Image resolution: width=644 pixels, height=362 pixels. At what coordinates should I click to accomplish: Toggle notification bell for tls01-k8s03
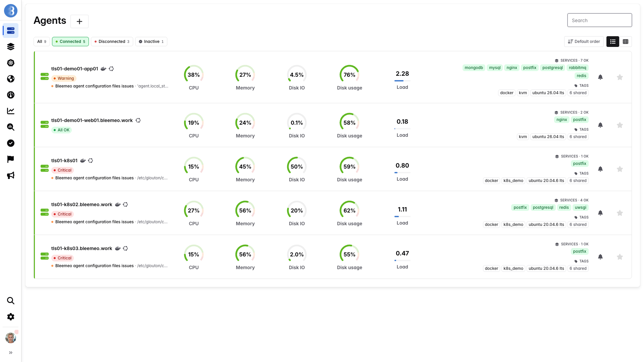pyautogui.click(x=600, y=257)
